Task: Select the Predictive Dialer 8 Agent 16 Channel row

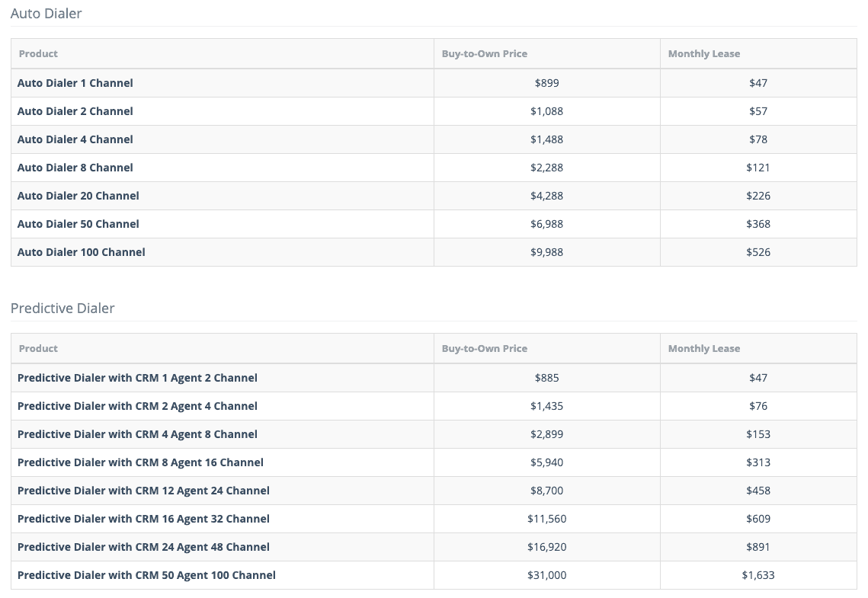Action: point(140,462)
